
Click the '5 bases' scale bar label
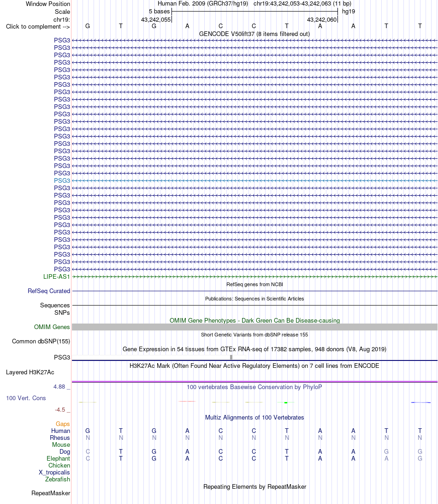point(159,12)
